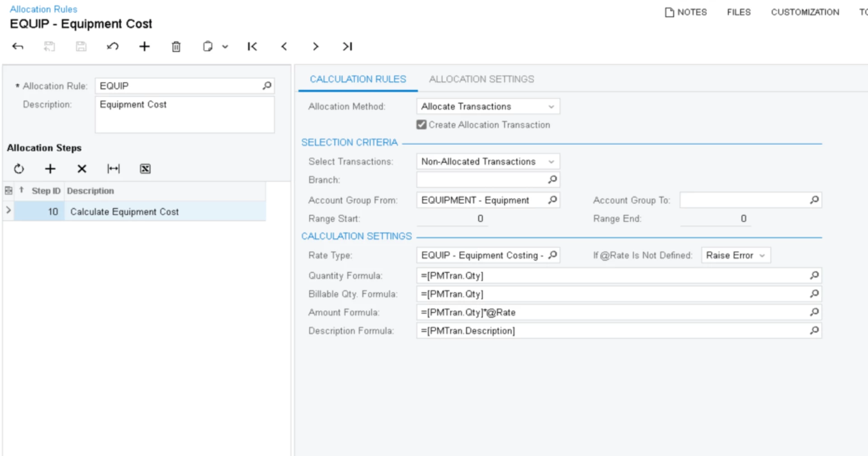Click the back arrow toolbar icon
This screenshot has width=868, height=456.
[18, 46]
